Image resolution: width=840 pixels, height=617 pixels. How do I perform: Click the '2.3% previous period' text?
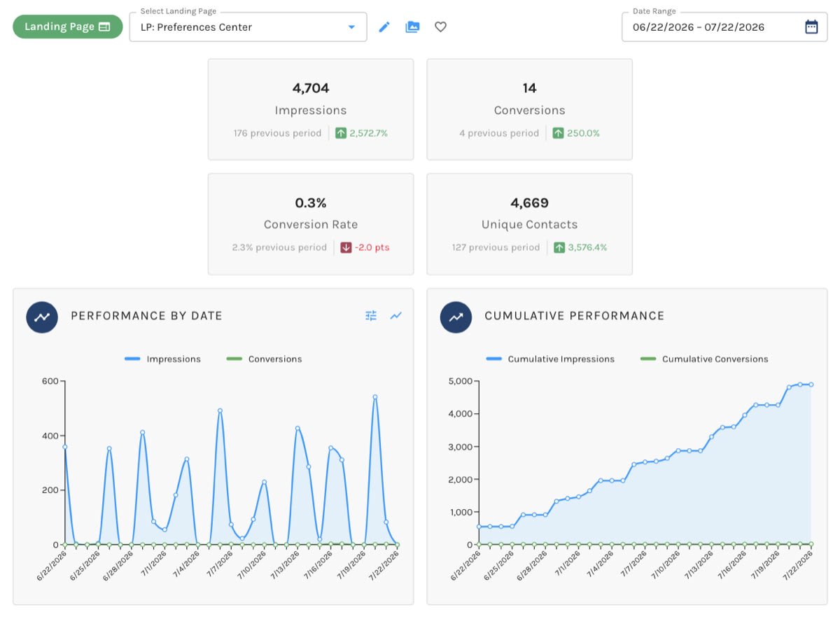(x=279, y=247)
